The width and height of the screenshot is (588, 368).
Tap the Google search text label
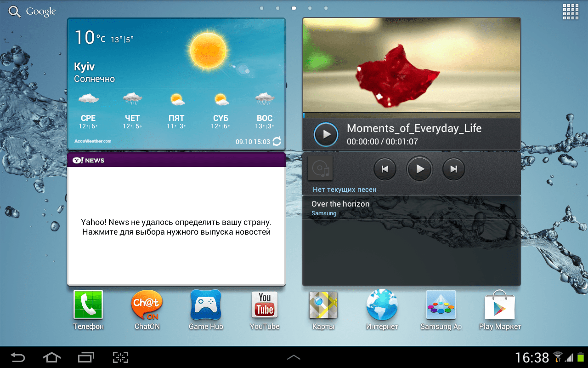click(41, 12)
